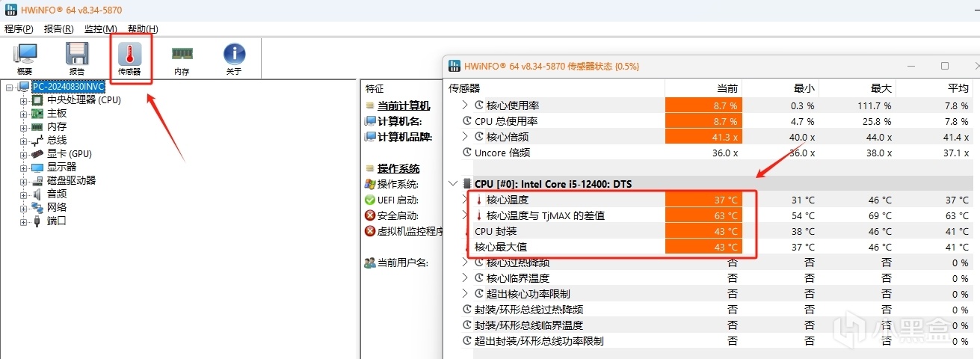The width and height of the screenshot is (980, 359).
Task: Click the 111.7 % maximum value
Action: pos(876,105)
